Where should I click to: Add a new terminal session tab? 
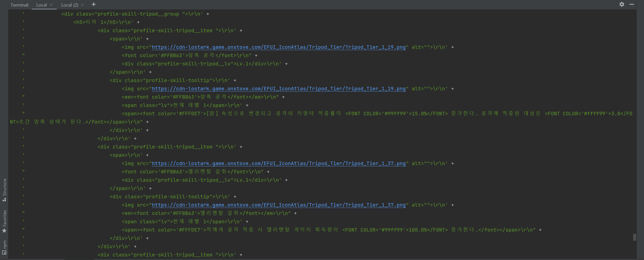coord(94,5)
